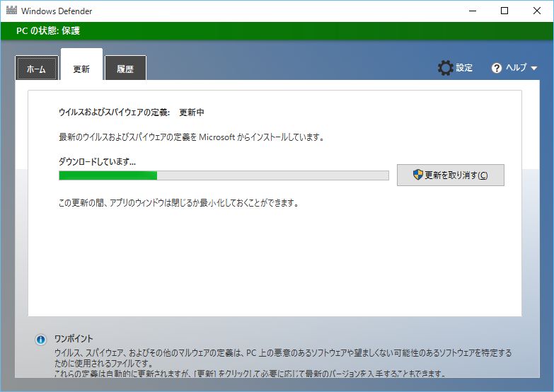Open the ヘルプ menu text

(x=517, y=67)
